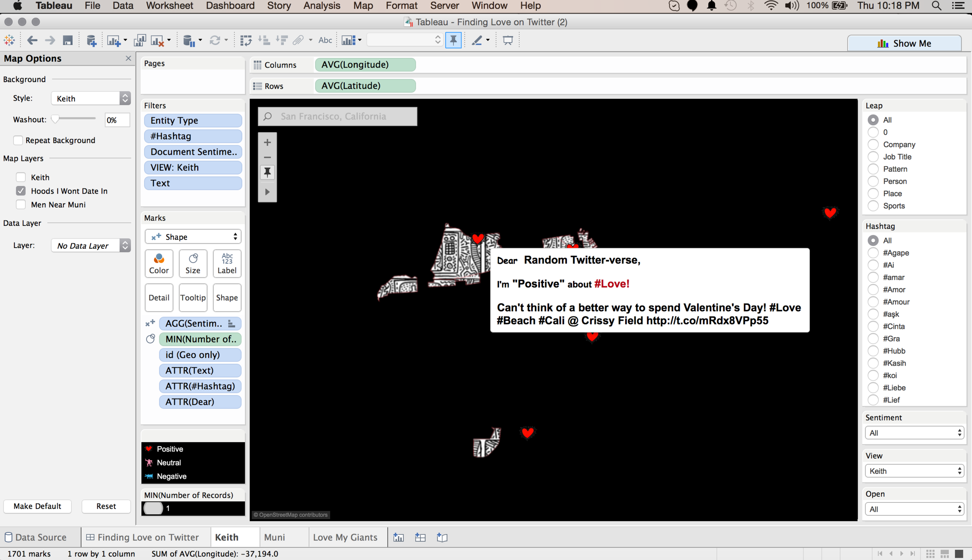This screenshot has height=560, width=972.
Task: Click the New Data Source icon
Action: click(91, 40)
